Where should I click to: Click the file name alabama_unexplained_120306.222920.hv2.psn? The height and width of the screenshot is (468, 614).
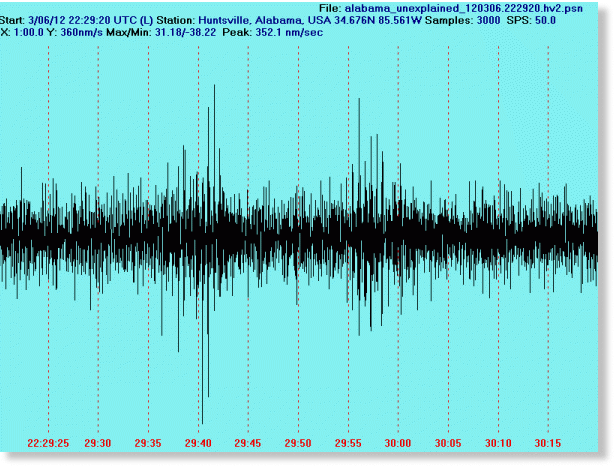464,8
